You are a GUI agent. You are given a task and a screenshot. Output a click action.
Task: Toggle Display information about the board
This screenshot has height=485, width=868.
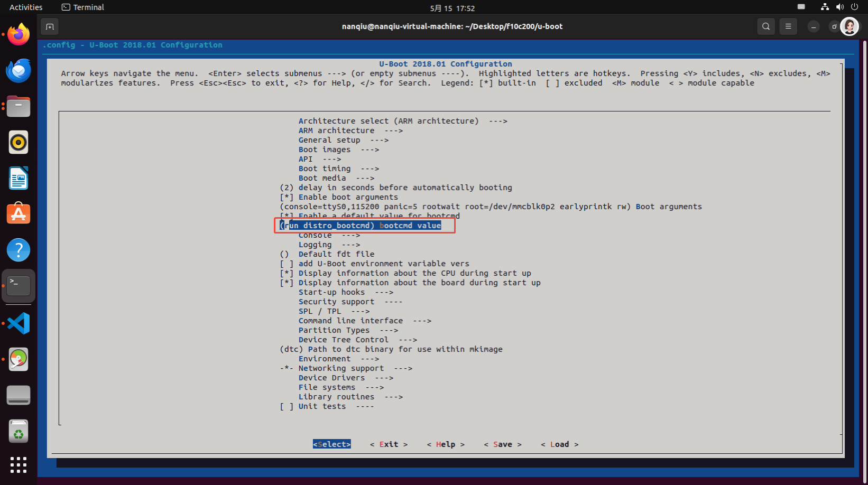[x=410, y=283]
